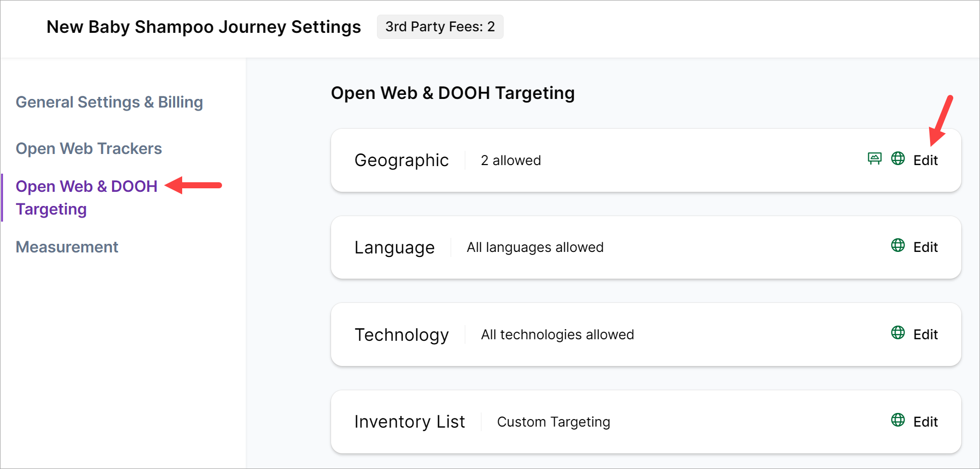Image resolution: width=980 pixels, height=469 pixels.
Task: Open General Settings & Billing section
Action: 109,102
